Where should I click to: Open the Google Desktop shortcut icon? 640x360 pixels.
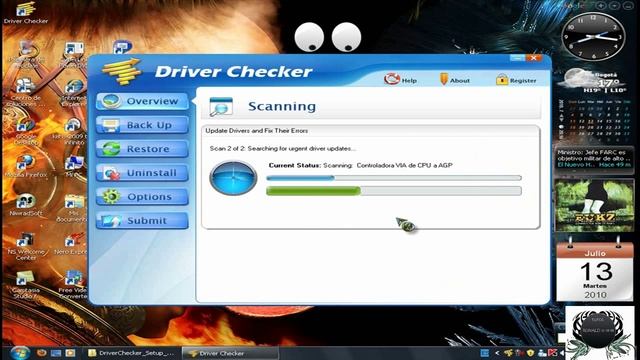tap(25, 131)
